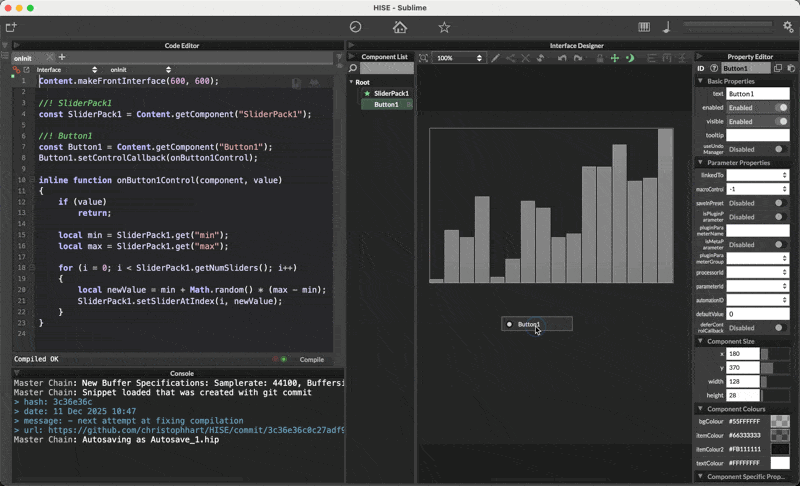Viewport: 800px width, 486px height.
Task: Toggle the enabled property switch
Action: (x=781, y=107)
